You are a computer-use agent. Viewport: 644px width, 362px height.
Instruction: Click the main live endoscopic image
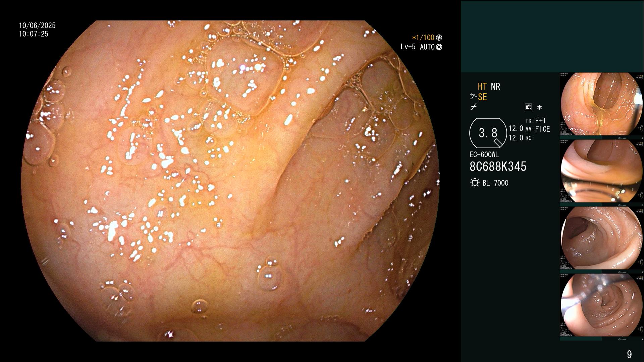pos(230,181)
